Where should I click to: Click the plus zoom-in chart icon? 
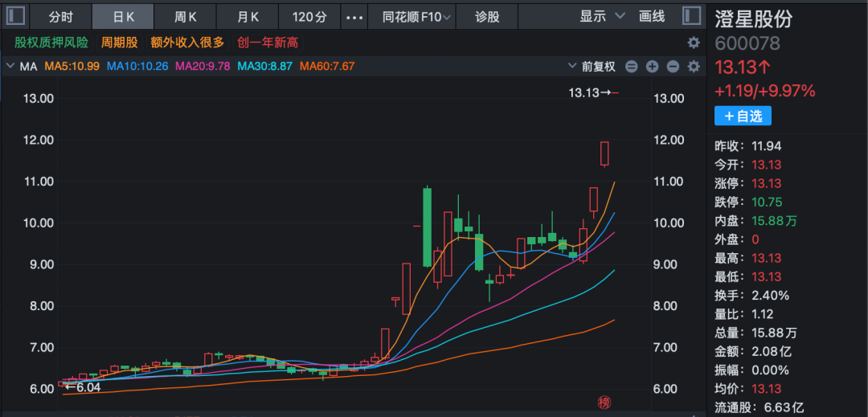[x=652, y=67]
